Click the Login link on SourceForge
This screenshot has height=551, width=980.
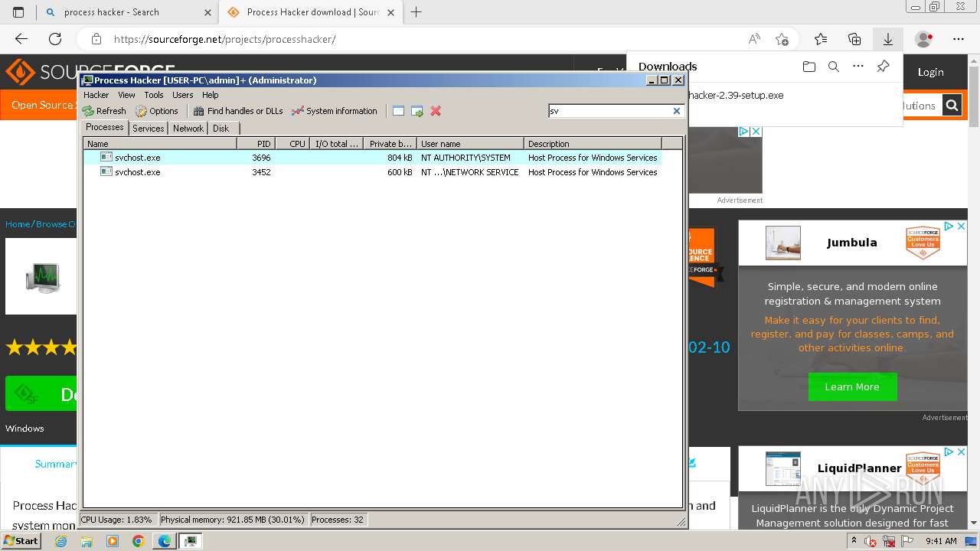[x=930, y=72]
